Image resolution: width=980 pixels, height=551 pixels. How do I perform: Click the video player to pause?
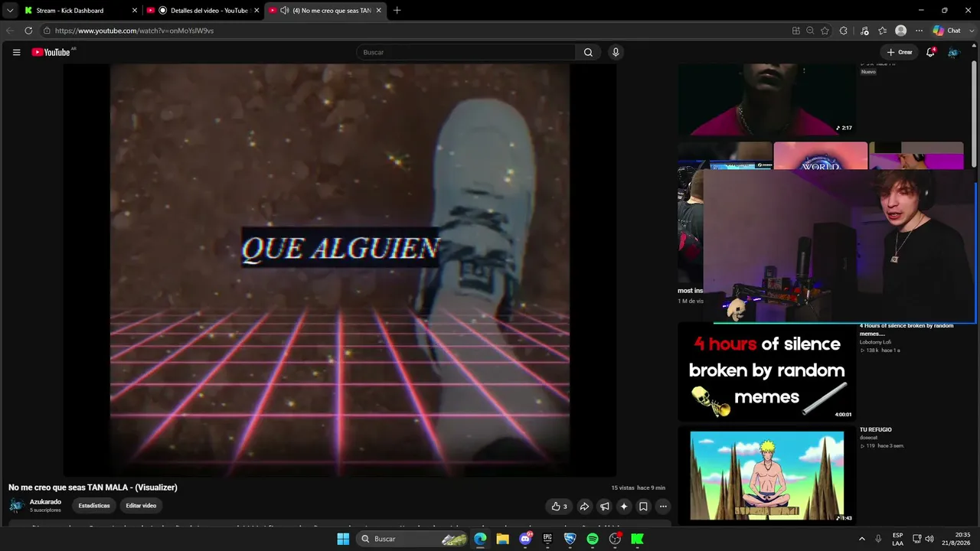point(340,269)
